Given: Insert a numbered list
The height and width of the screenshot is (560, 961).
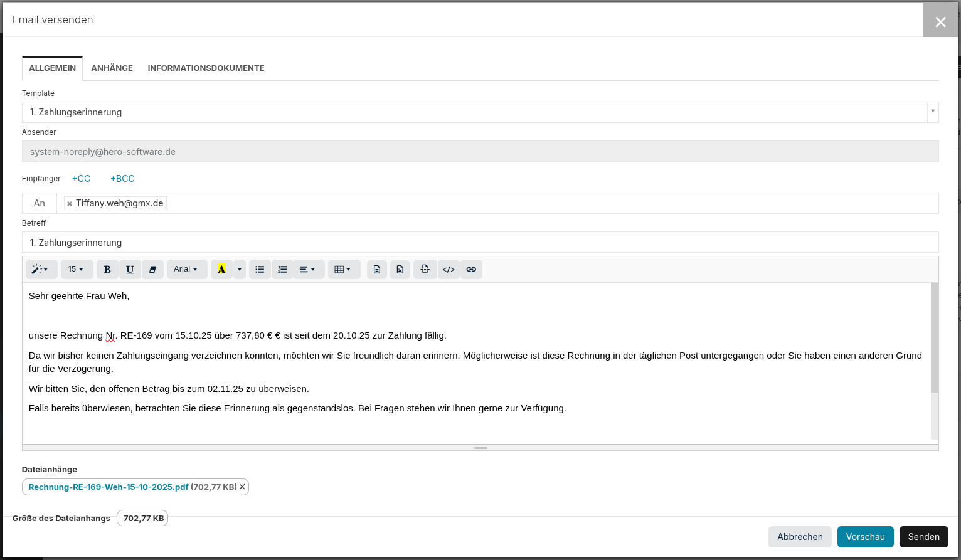Looking at the screenshot, I should (282, 270).
